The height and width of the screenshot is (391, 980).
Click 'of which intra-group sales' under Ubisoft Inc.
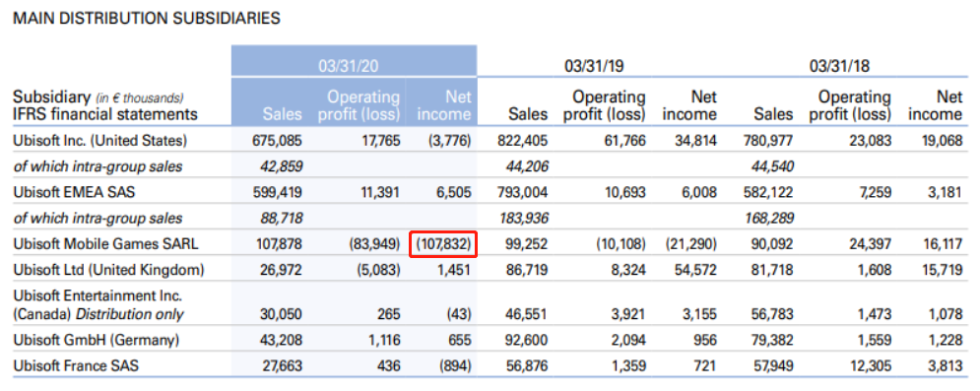[98, 166]
